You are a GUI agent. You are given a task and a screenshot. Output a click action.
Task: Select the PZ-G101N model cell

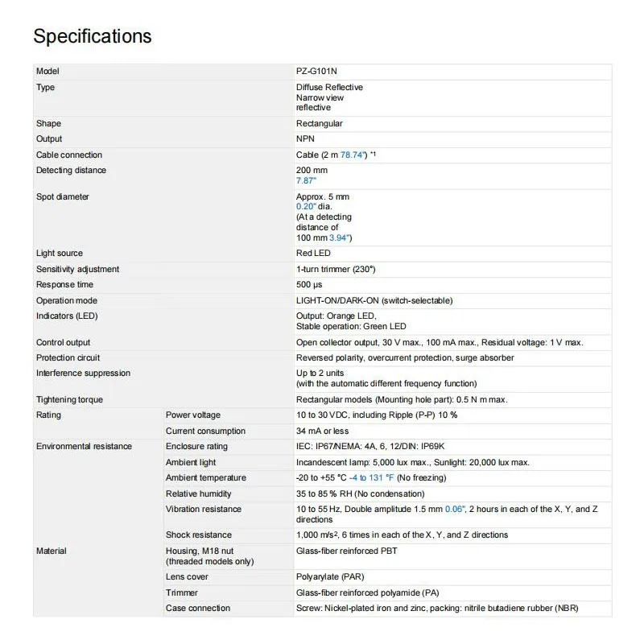pyautogui.click(x=317, y=72)
